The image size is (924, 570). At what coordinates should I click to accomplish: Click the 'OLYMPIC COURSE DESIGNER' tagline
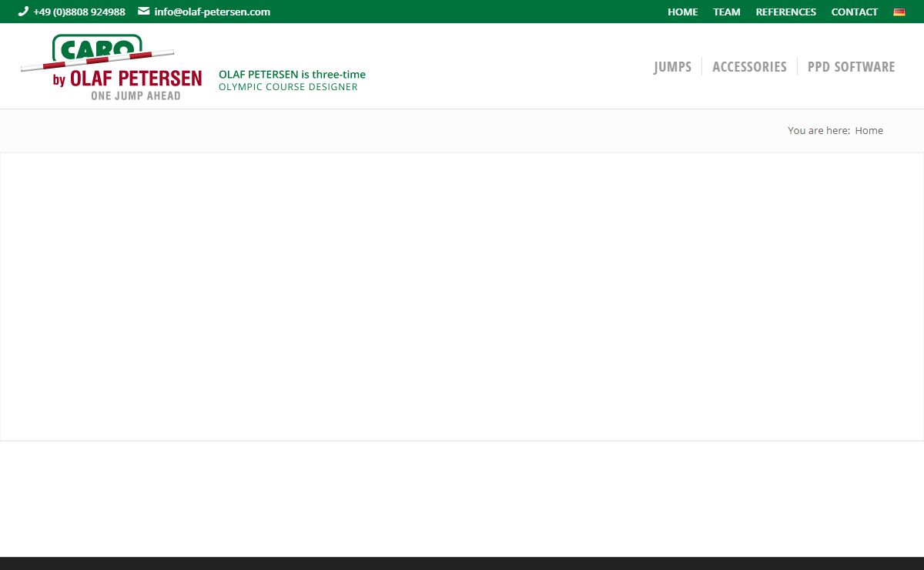coord(288,87)
